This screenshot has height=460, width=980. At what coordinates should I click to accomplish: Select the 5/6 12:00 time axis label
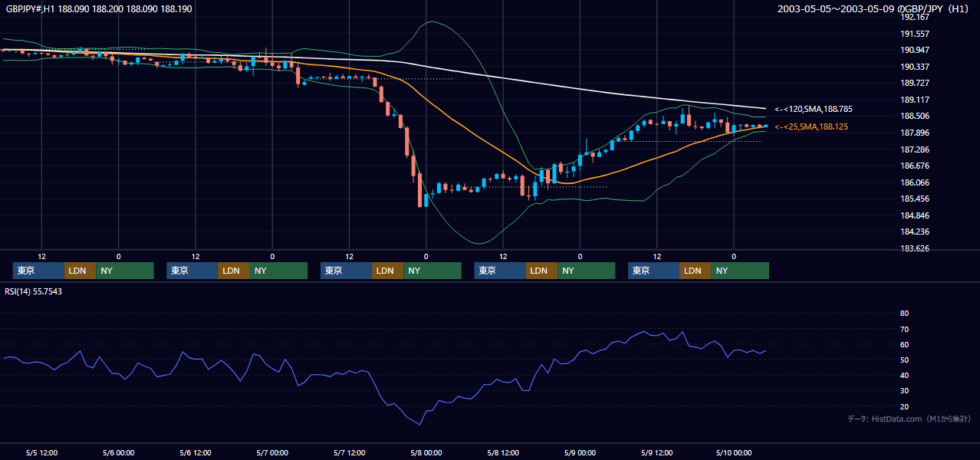point(196,452)
